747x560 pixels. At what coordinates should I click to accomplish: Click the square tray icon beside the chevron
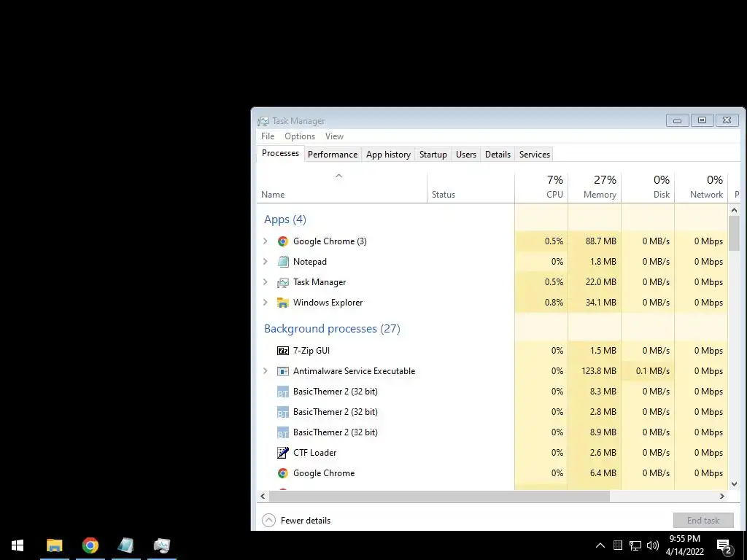618,545
